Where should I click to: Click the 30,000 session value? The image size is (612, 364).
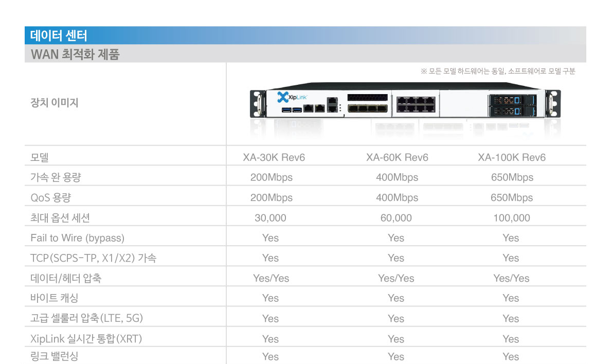tap(271, 217)
